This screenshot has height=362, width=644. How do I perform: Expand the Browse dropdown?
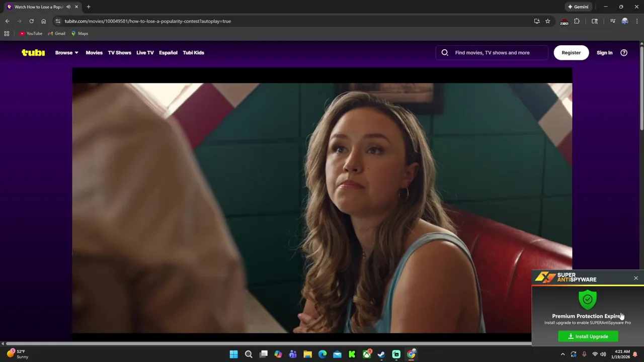coord(67,52)
